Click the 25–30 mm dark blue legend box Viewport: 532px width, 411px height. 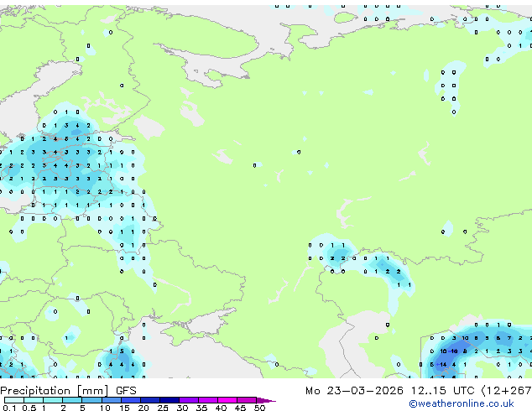click(169, 400)
